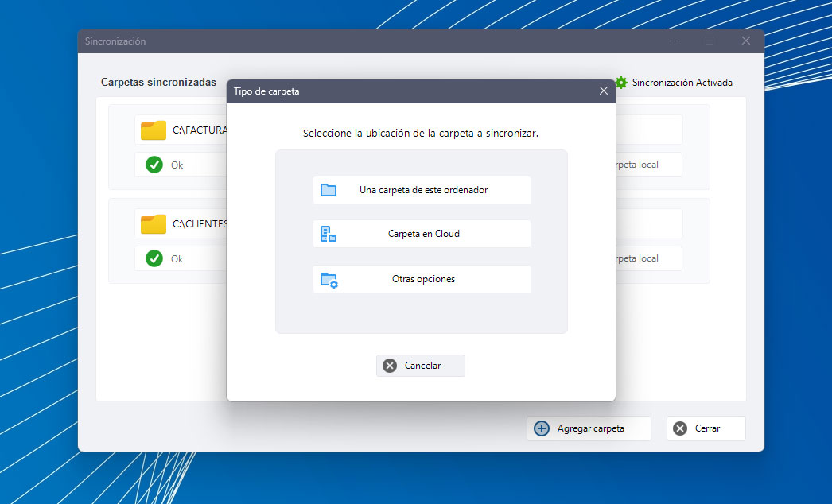Click the "Carpetas sincronizadas" heading
The image size is (832, 504).
click(x=158, y=82)
